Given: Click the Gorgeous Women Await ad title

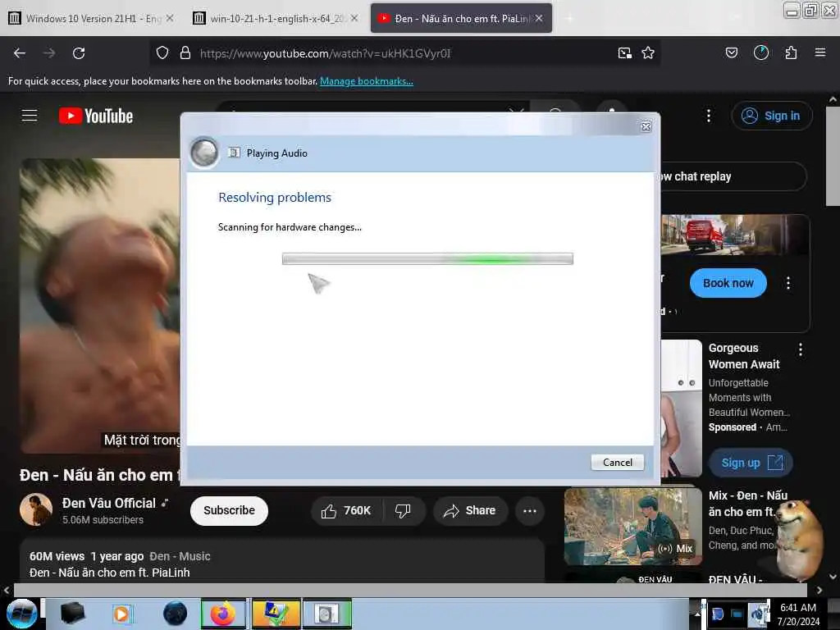Looking at the screenshot, I should [743, 356].
